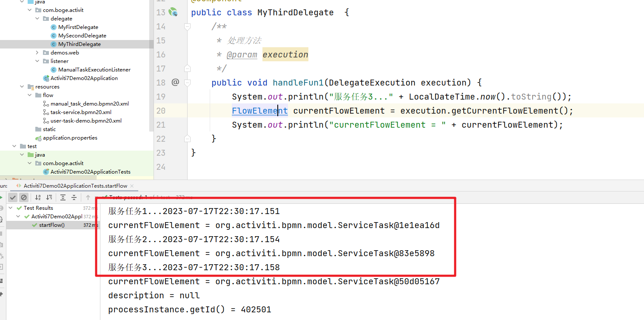The height and width of the screenshot is (320, 644).
Task: Close the Activiti7Demo02ApplicationTests.startFlow run tab
Action: pyautogui.click(x=132, y=186)
